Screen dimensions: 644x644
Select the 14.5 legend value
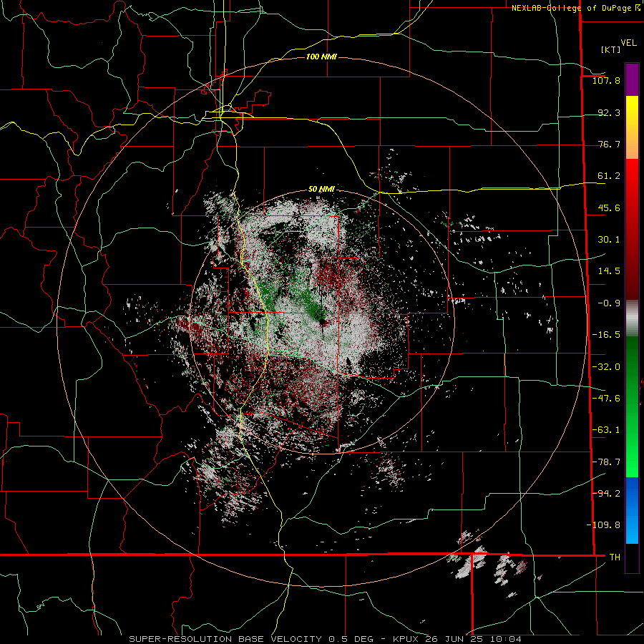tap(609, 271)
